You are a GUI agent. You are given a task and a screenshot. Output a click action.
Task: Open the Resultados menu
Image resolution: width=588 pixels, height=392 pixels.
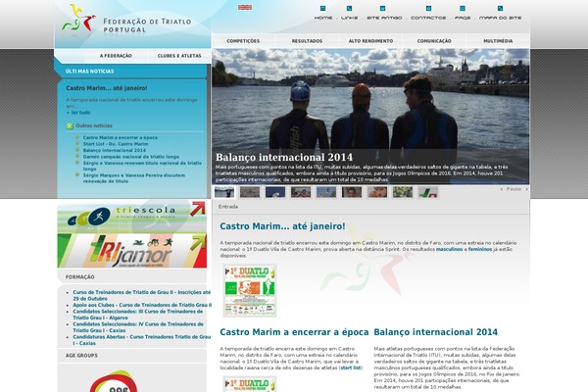click(x=307, y=41)
